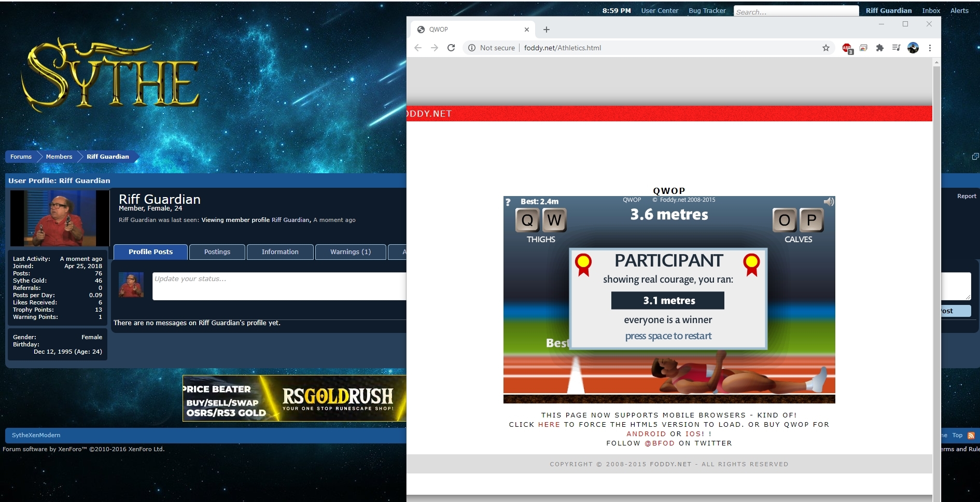The image size is (980, 502).
Task: Open the Information tab
Action: tap(280, 252)
